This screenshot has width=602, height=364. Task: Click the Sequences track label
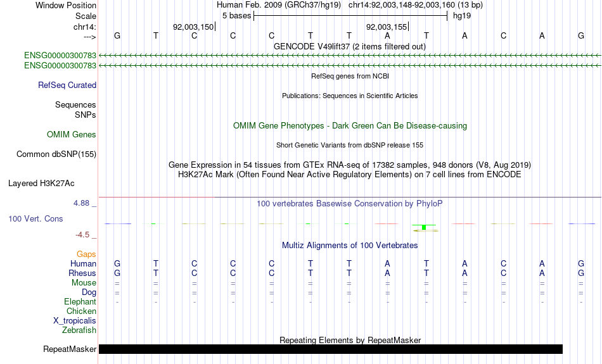(x=75, y=104)
